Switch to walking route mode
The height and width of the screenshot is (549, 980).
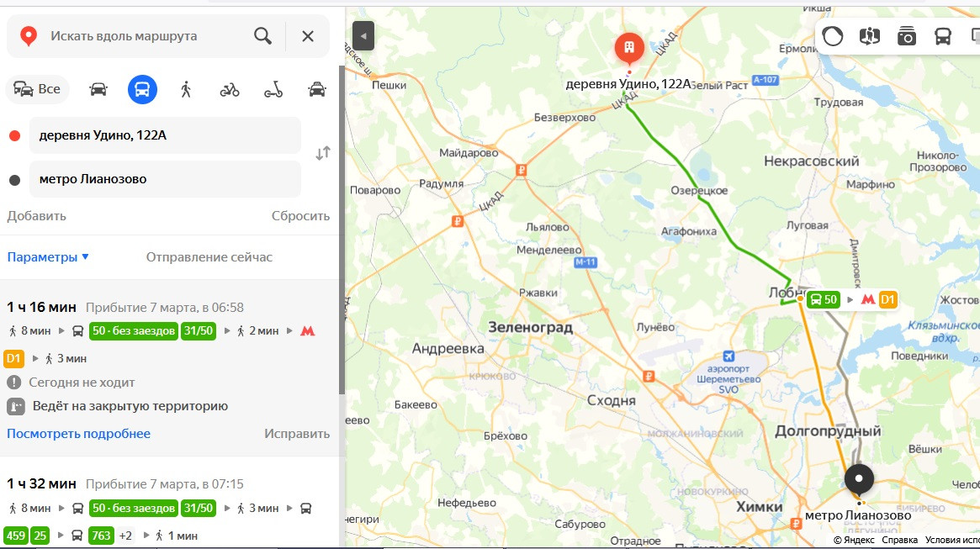click(x=186, y=89)
